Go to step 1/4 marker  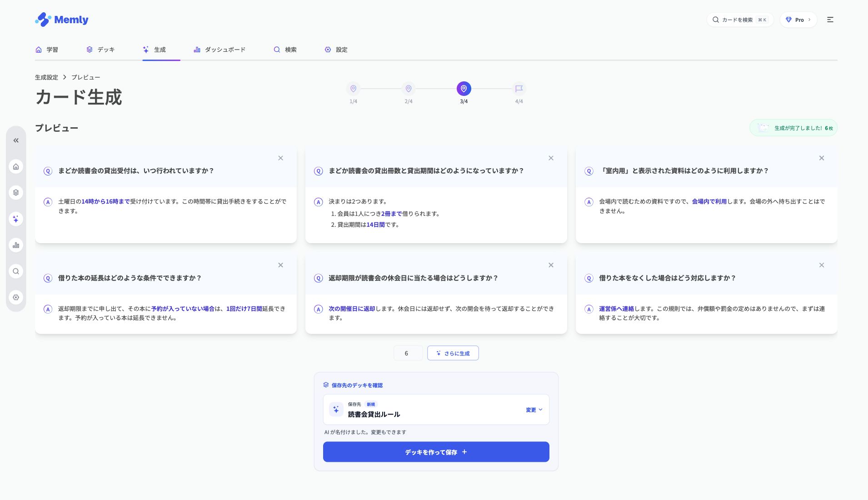(353, 89)
